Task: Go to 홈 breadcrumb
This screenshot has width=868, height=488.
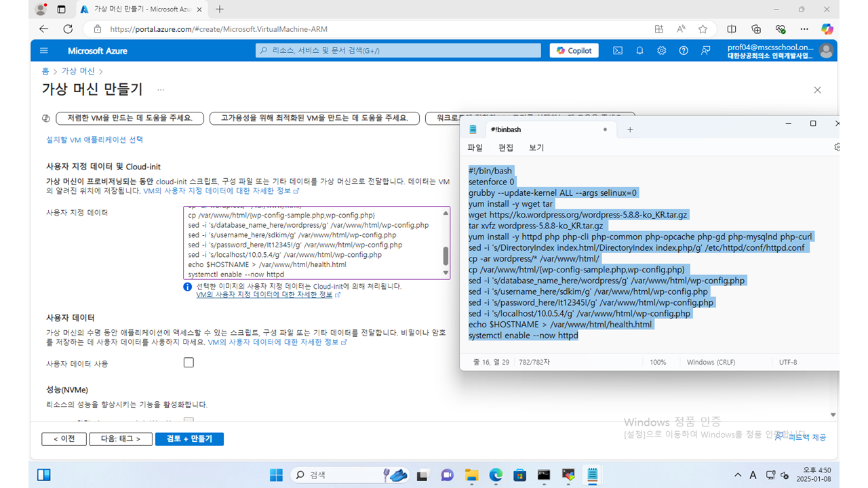Action: click(45, 70)
